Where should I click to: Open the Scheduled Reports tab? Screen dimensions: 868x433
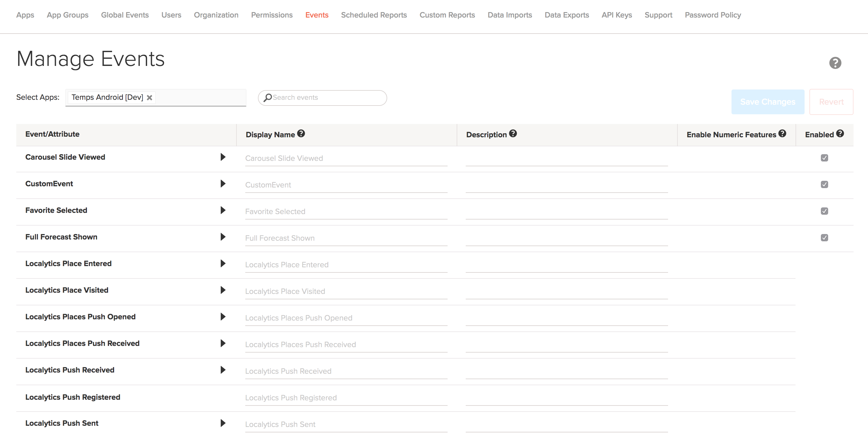tap(374, 15)
